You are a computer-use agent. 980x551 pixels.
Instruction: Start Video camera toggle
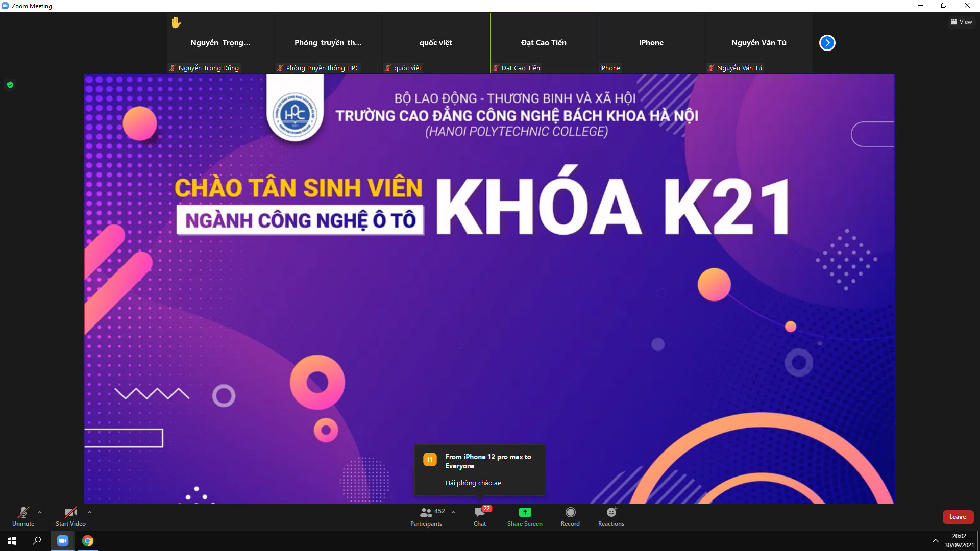70,512
